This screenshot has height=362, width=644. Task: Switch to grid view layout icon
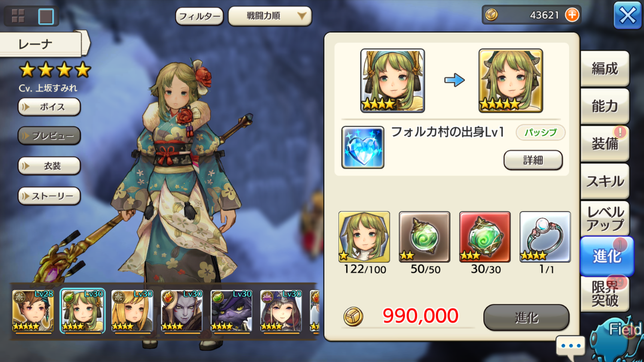click(x=18, y=16)
